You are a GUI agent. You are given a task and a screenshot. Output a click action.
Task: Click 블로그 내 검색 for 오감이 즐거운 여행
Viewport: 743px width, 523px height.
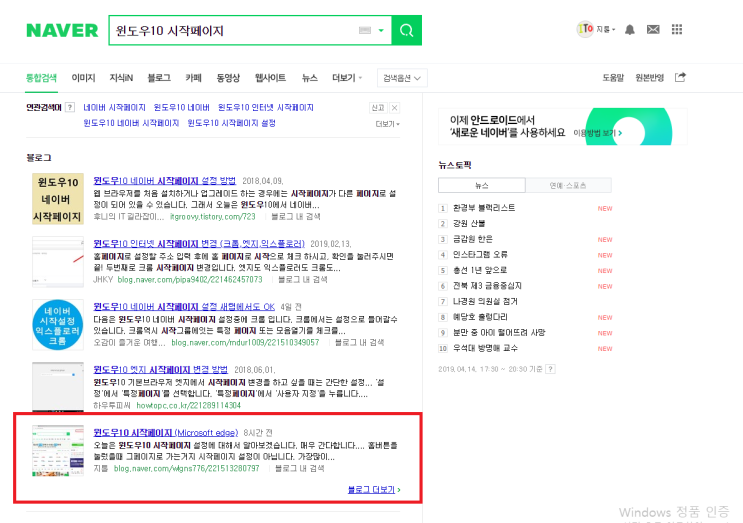(x=359, y=343)
